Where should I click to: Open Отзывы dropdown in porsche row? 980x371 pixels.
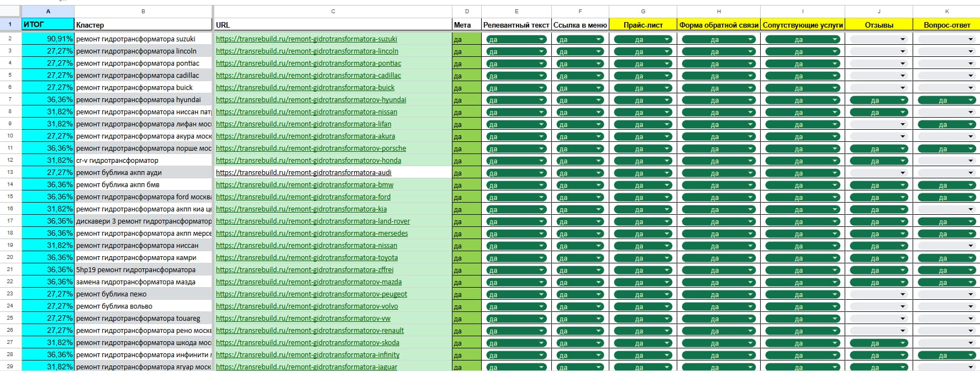coord(879,149)
